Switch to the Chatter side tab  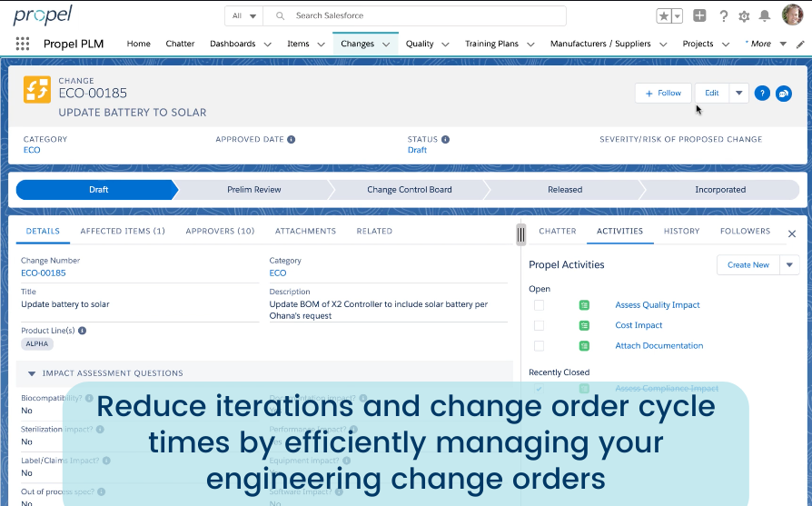[557, 231]
